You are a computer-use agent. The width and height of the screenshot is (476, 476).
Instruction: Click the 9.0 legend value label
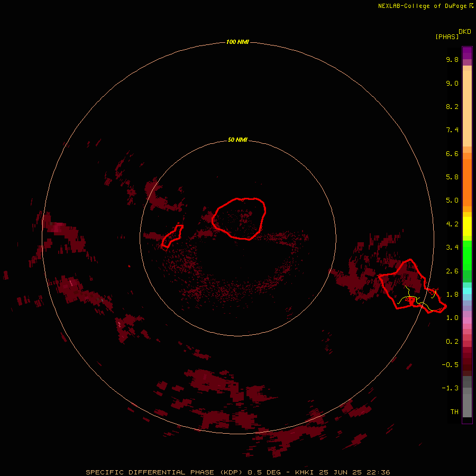(x=452, y=84)
